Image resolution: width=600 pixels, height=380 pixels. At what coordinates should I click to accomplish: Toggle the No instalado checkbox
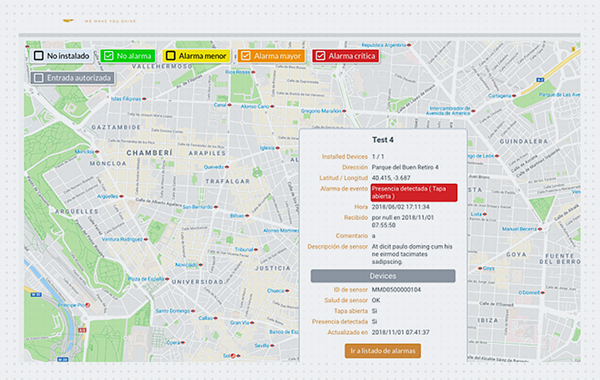click(x=39, y=56)
